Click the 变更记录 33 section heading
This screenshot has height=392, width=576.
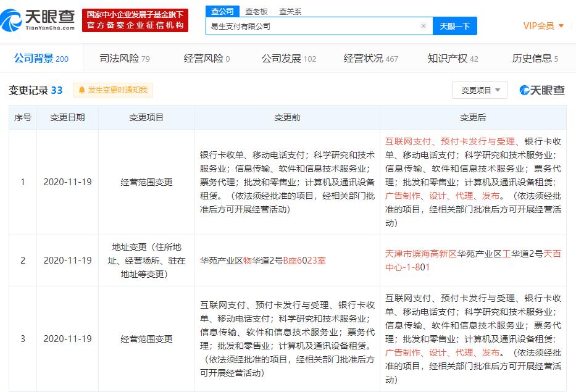(36, 90)
